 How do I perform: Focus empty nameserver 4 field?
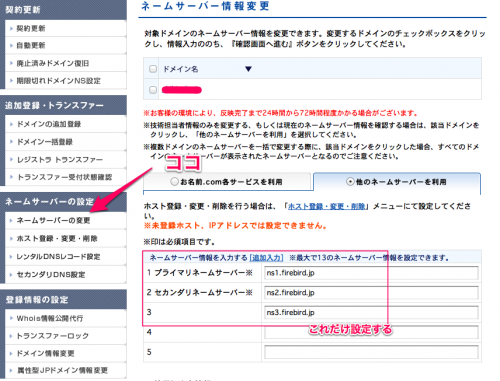pyautogui.click(x=371, y=332)
